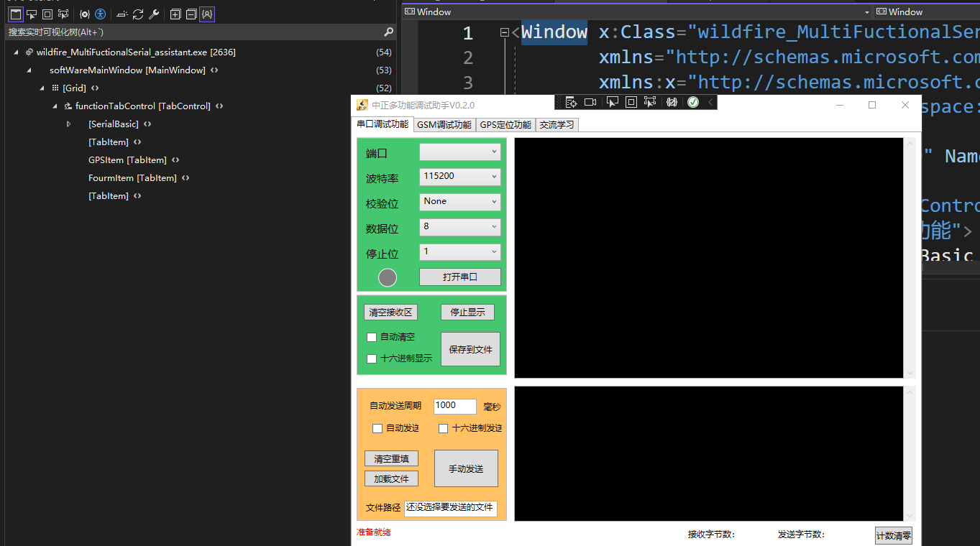Viewport: 980px width, 546px height.
Task: Click the 文件路径 text field
Action: 451,508
